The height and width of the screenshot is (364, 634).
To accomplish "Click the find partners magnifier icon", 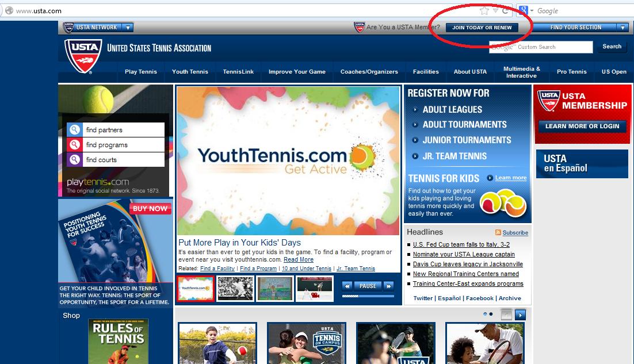I will click(74, 130).
